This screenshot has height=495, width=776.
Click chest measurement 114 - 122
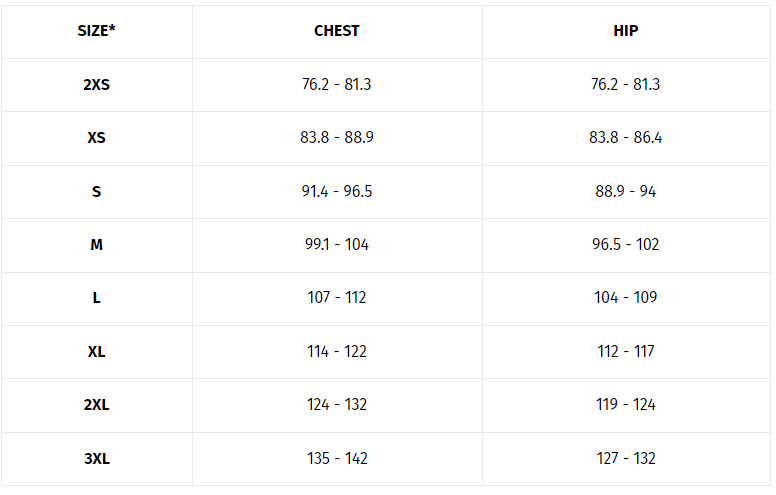pyautogui.click(x=337, y=352)
